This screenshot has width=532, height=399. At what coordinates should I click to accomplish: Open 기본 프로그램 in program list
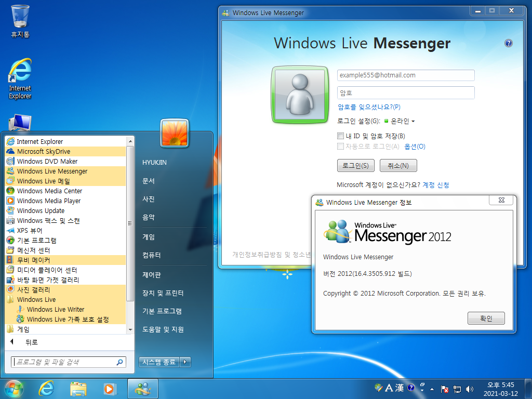[x=66, y=240]
